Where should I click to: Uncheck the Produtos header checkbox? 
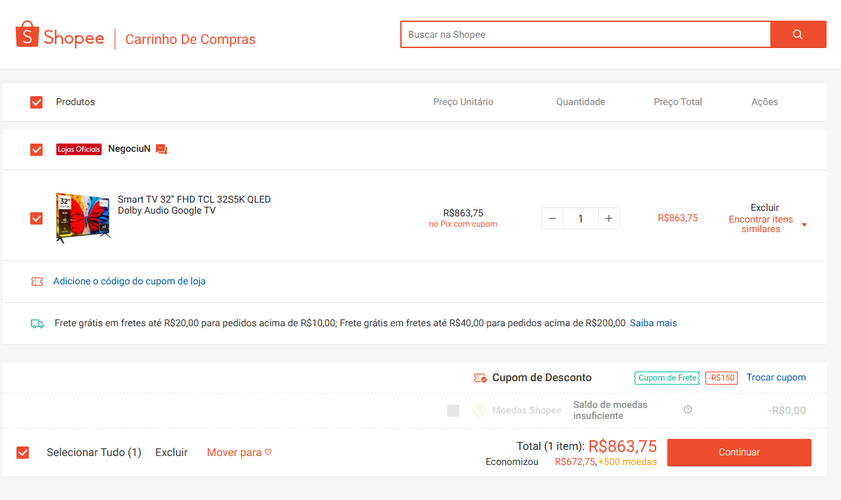(x=36, y=102)
